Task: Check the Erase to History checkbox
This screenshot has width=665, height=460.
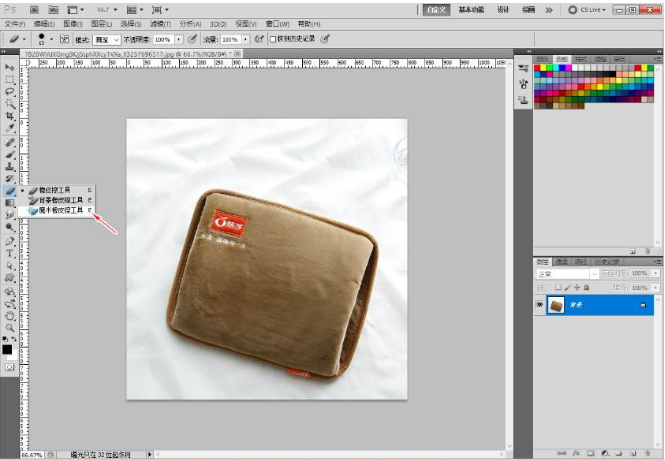Action: coord(273,39)
